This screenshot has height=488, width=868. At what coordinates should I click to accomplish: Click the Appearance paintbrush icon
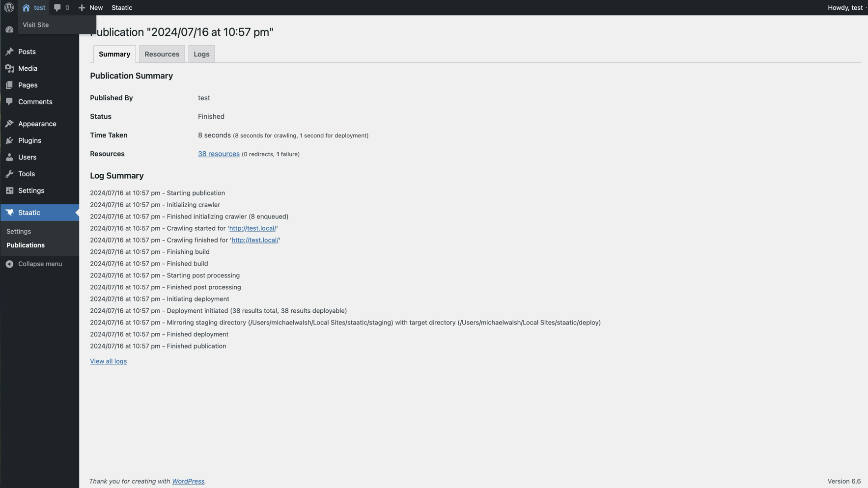10,123
